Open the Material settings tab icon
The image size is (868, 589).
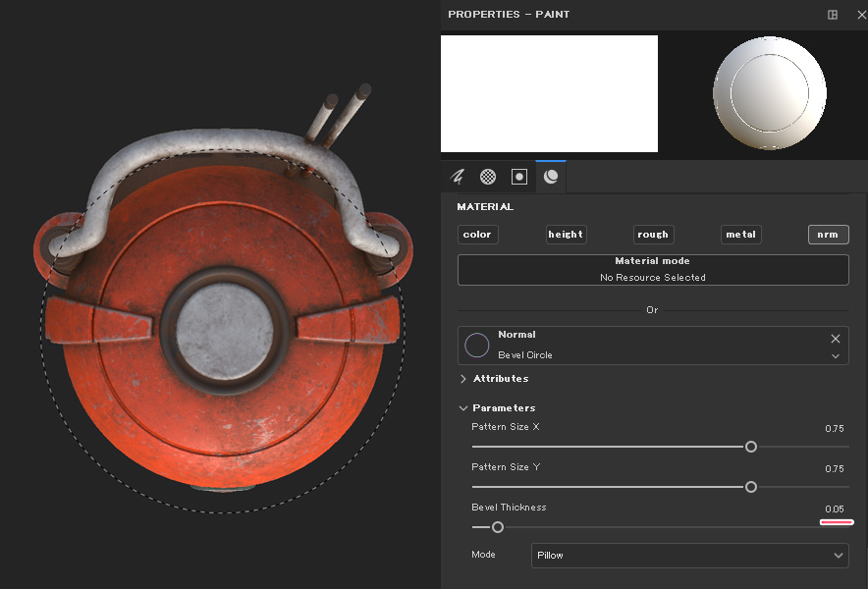pyautogui.click(x=551, y=177)
